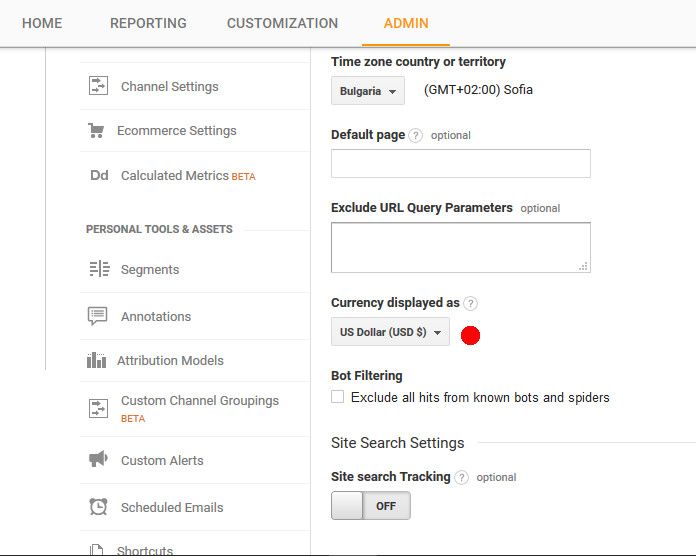This screenshot has height=556, width=696.
Task: Click the Scheduled Emails alarm clock icon
Action: (98, 506)
